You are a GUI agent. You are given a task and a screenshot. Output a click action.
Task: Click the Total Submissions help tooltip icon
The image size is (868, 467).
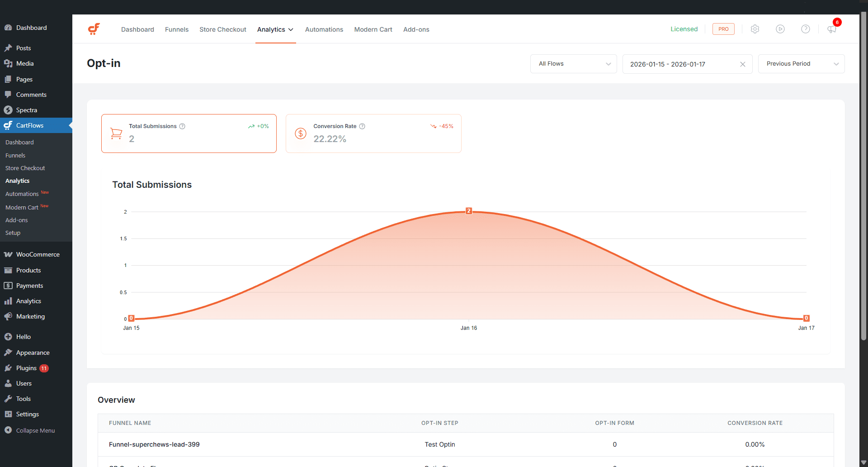[182, 126]
